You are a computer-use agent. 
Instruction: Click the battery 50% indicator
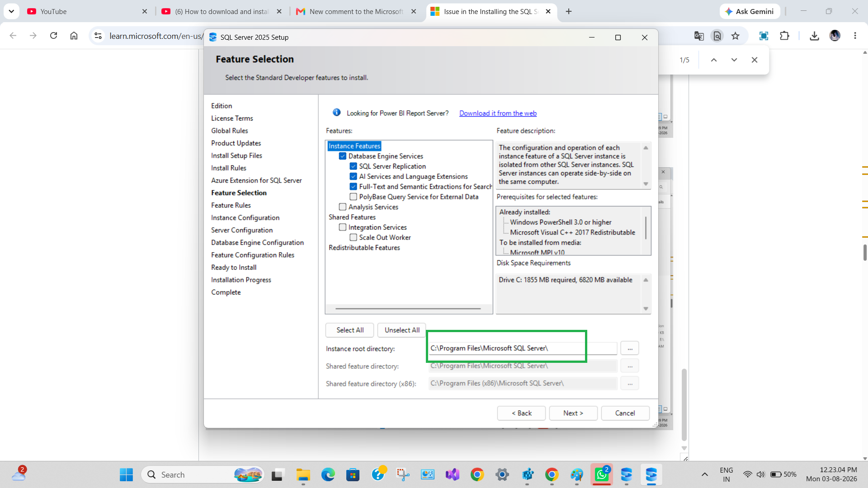coord(783,474)
